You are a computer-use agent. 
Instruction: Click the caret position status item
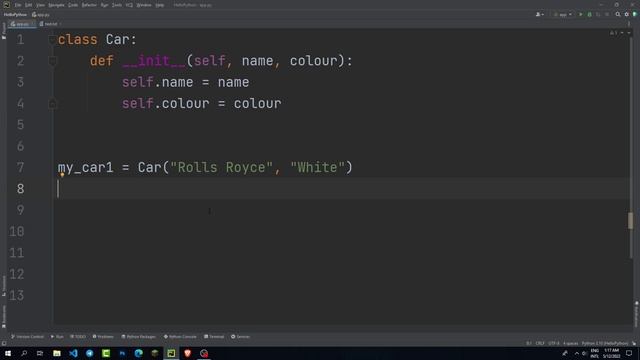529,343
